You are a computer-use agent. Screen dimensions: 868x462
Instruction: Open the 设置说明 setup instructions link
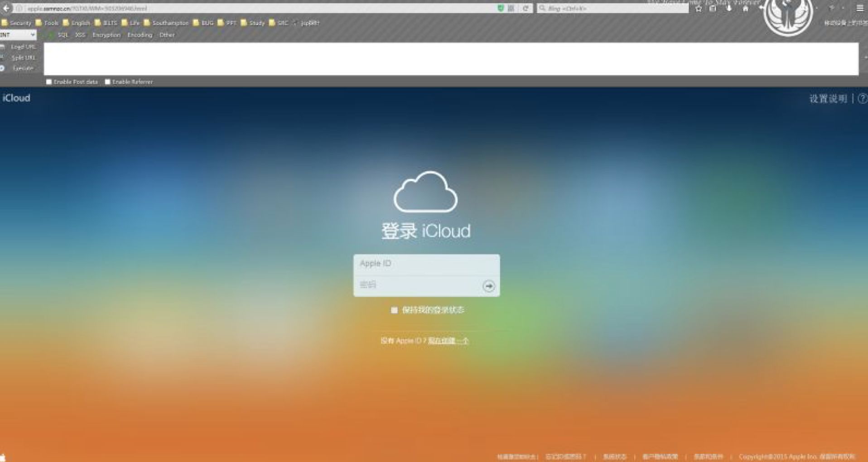828,99
